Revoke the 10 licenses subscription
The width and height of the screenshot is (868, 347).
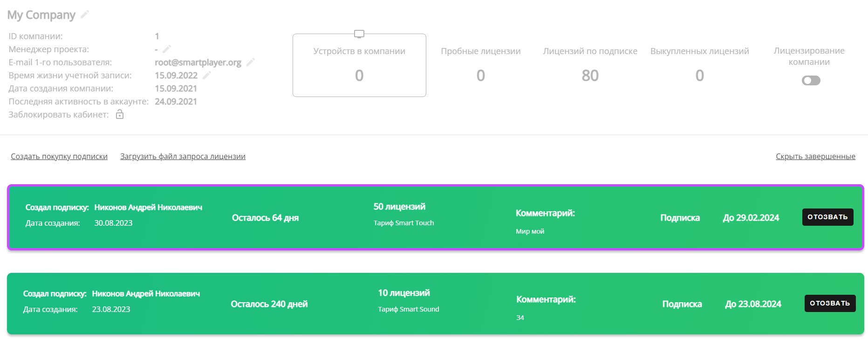pyautogui.click(x=830, y=303)
